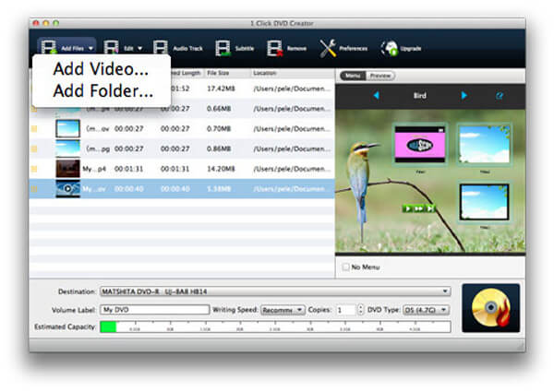Choose Add Folder... from the menu
The image size is (554, 392).
[103, 90]
